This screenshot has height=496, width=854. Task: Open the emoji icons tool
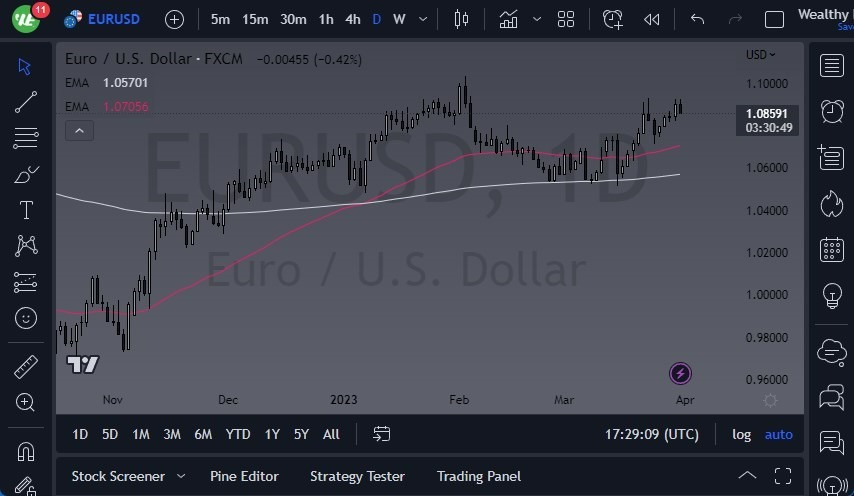tap(26, 318)
